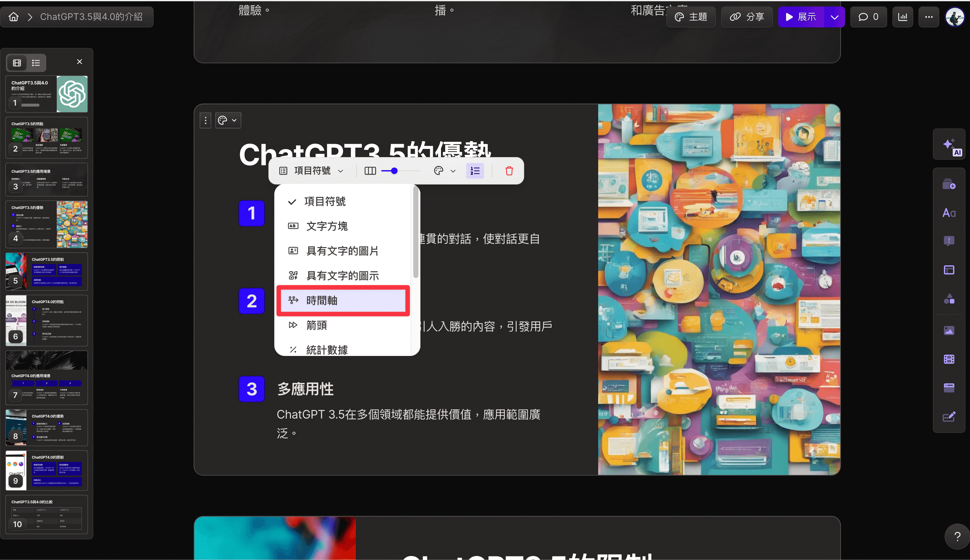The width and height of the screenshot is (970, 560).
Task: Open the text formatting Aa panel
Action: pos(948,213)
